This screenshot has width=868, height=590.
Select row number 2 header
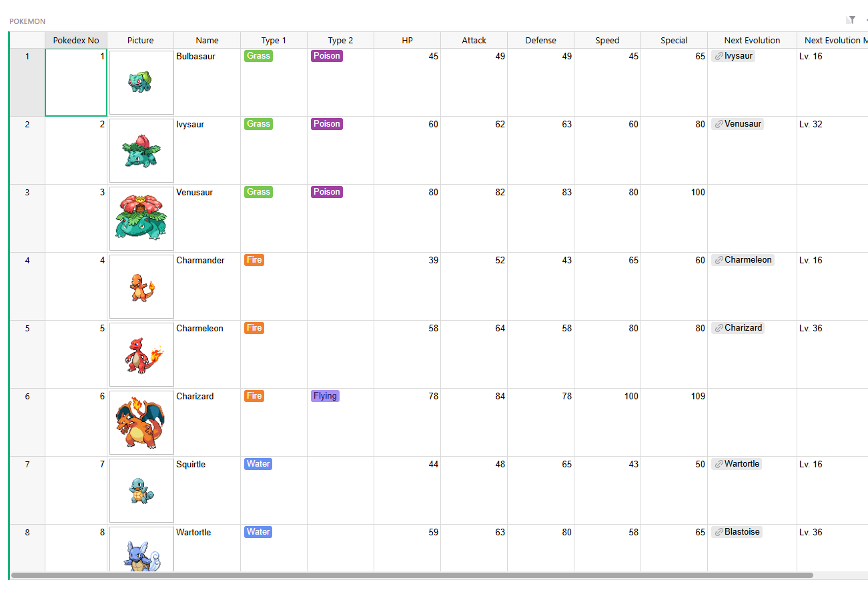tap(27, 151)
